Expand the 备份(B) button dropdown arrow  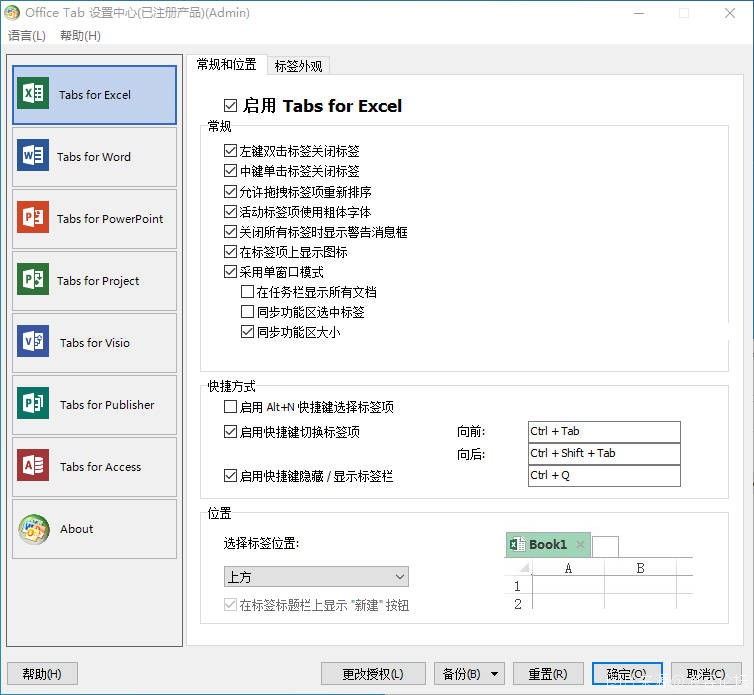(494, 674)
